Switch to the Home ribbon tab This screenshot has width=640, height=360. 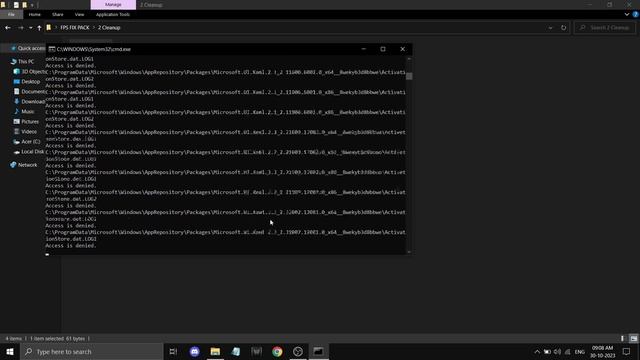(34, 14)
